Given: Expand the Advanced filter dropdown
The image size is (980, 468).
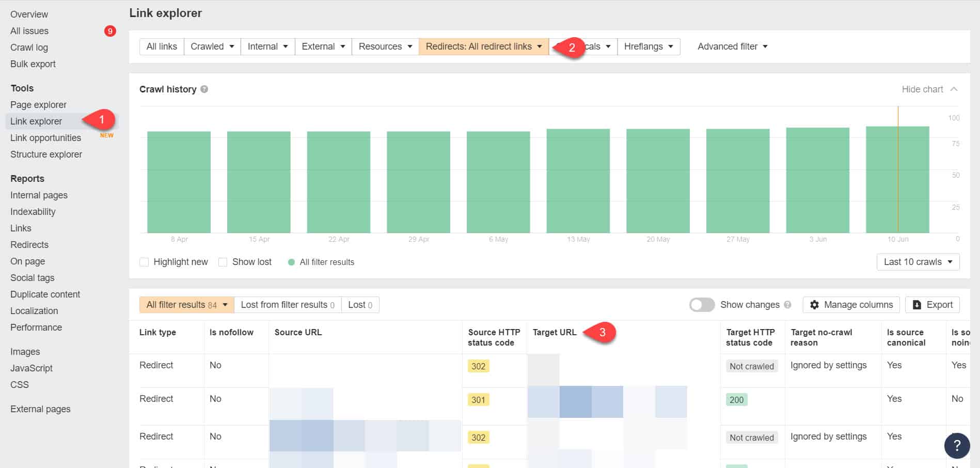Looking at the screenshot, I should pos(732,46).
